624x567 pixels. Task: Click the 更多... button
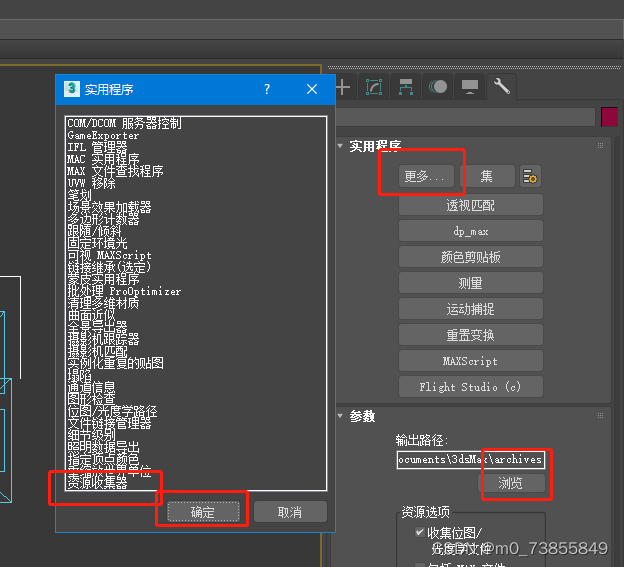(x=426, y=176)
